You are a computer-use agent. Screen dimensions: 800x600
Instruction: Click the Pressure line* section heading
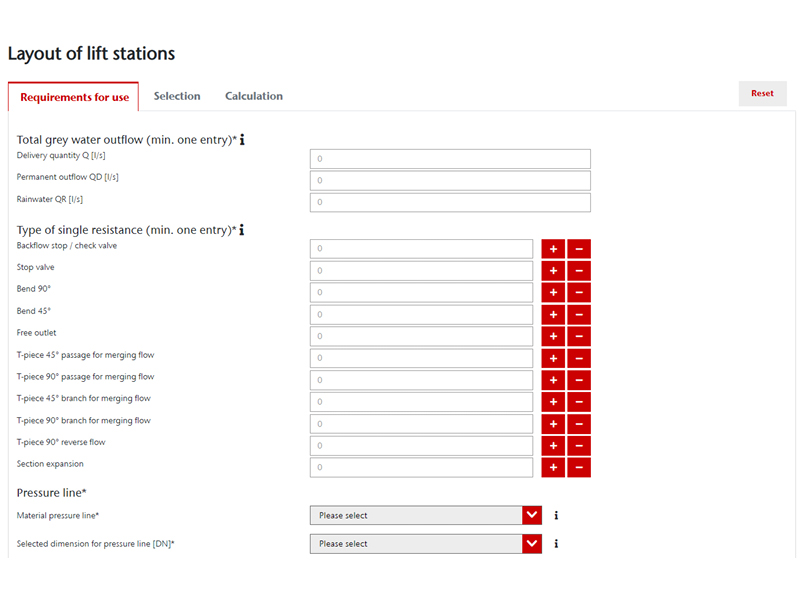[52, 493]
